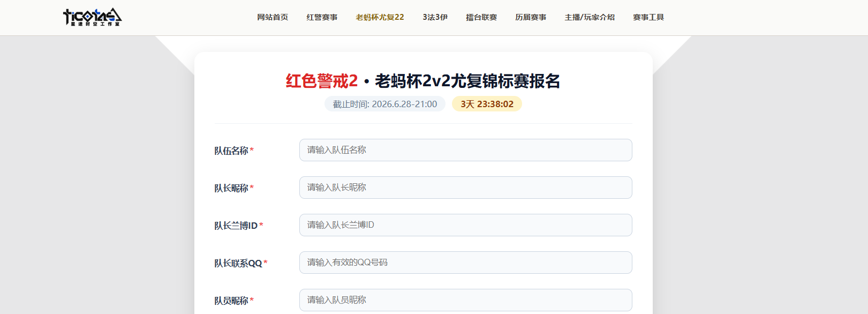Open the 赛事工具 menu
The image size is (868, 314).
[648, 17]
